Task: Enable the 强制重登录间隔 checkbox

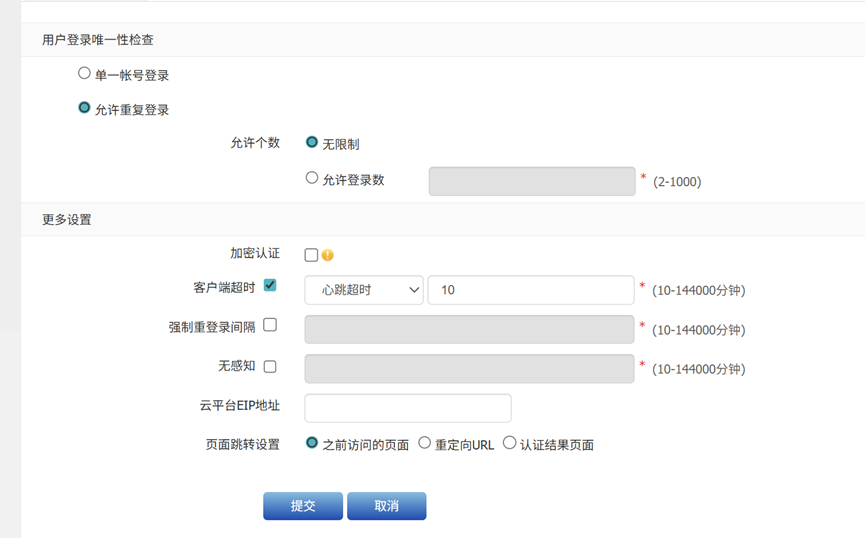Action: point(270,325)
